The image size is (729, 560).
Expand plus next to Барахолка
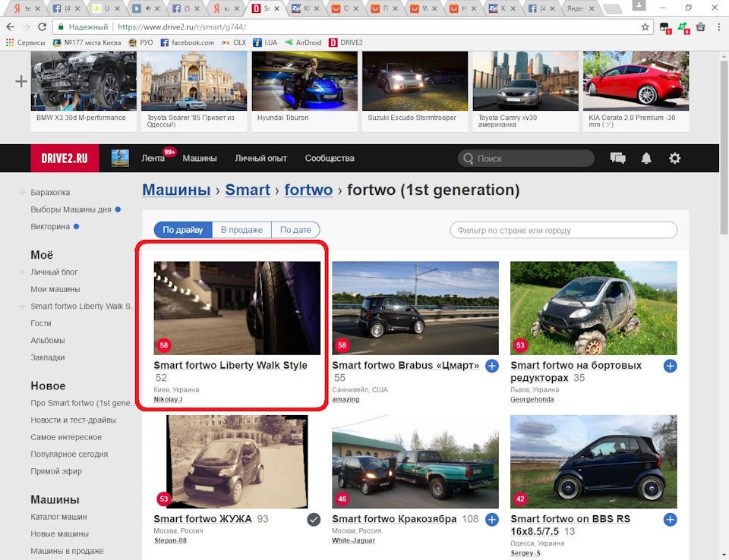point(21,193)
